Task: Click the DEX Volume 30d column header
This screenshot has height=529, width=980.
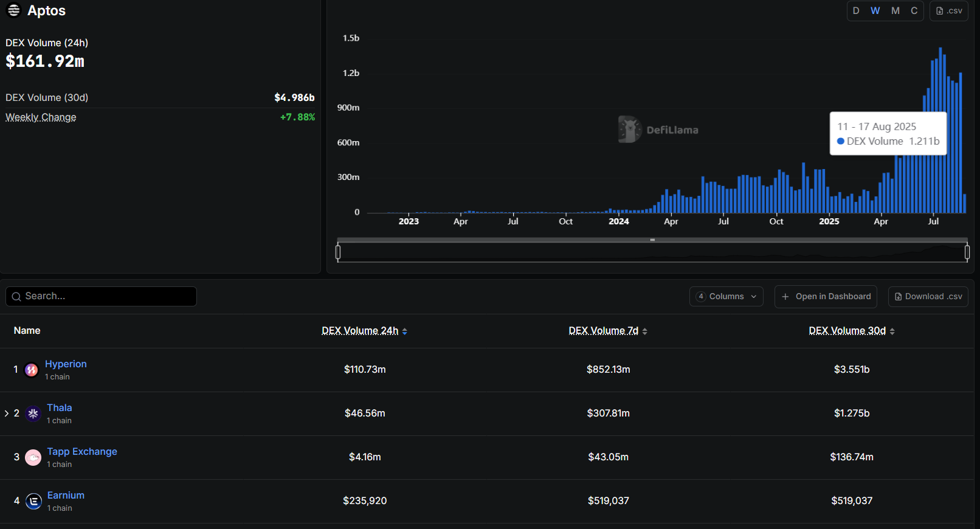Action: [x=847, y=331]
